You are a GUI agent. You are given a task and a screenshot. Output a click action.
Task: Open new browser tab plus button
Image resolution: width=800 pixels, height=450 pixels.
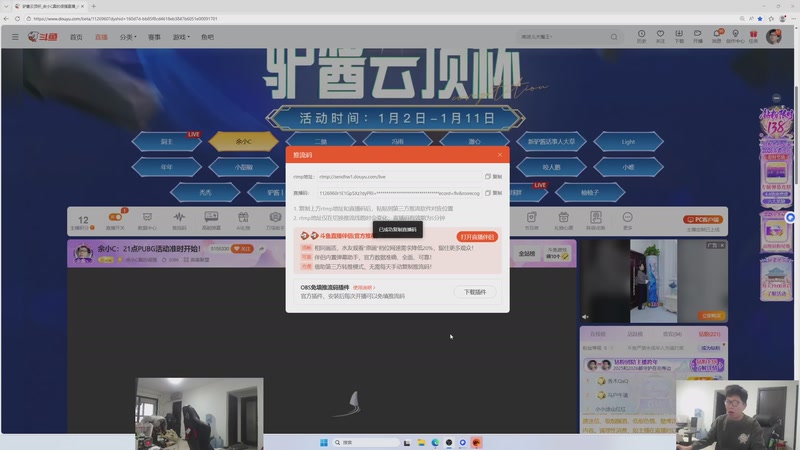pyautogui.click(x=93, y=6)
